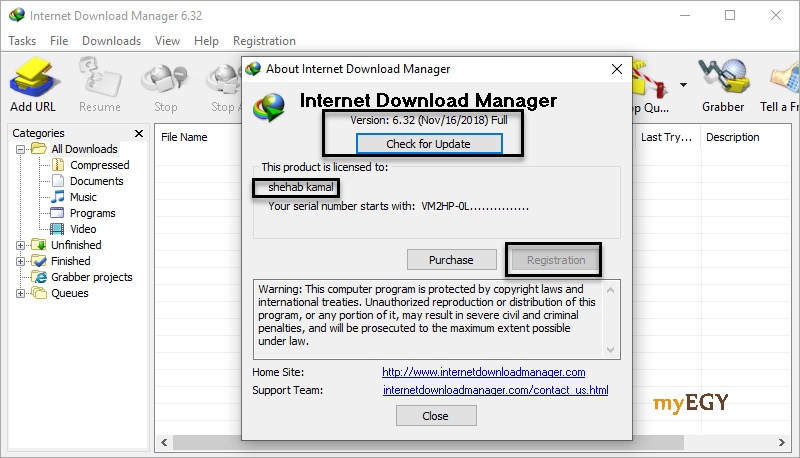Click the Video category film icon
This screenshot has width=800, height=458.
coord(57,229)
